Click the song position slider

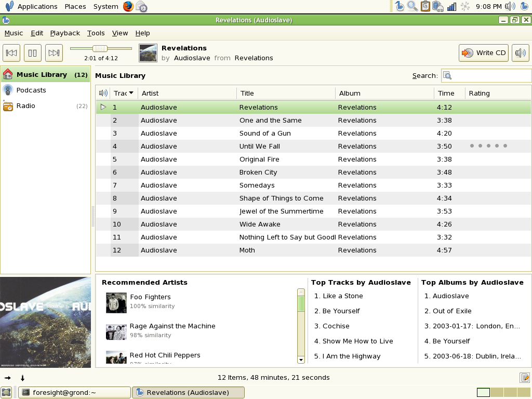101,48
